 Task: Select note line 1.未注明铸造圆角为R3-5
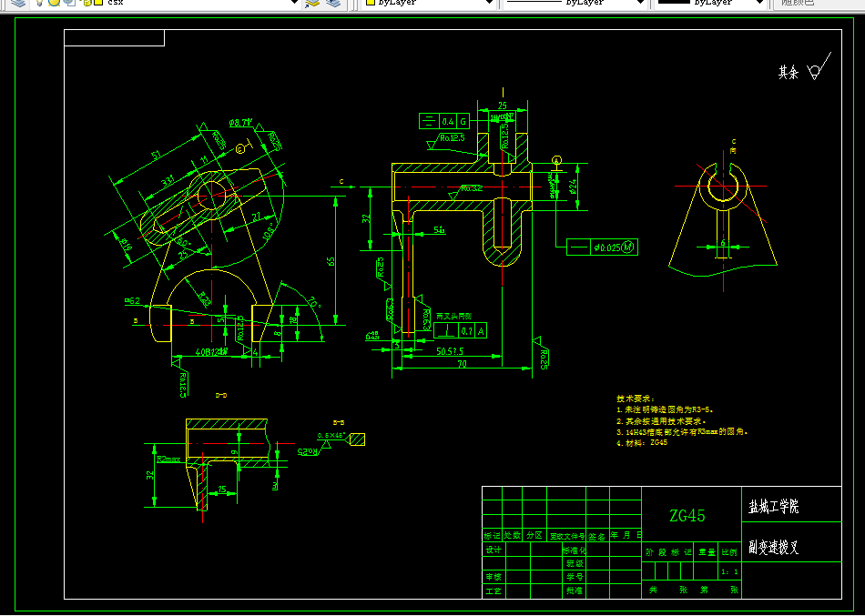666,409
